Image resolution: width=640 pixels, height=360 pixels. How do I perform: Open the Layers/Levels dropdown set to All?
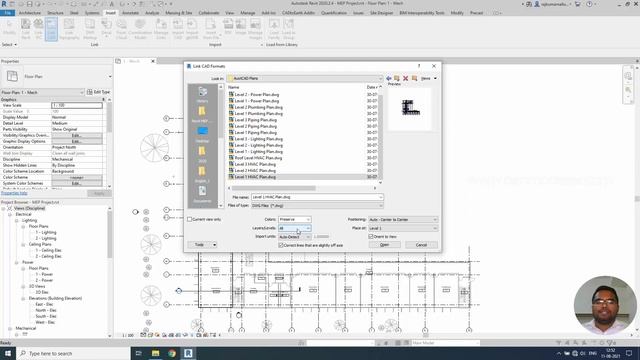pos(294,228)
